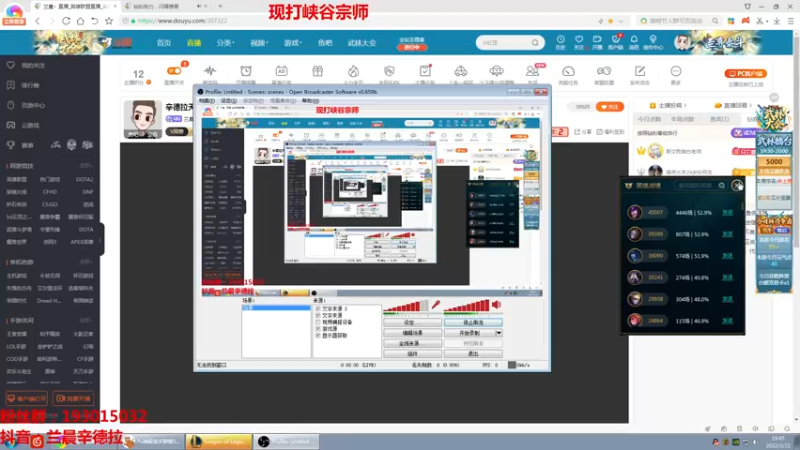The image size is (800, 450).
Task: Open the 直播 tab in Douyu navigation
Action: click(194, 43)
